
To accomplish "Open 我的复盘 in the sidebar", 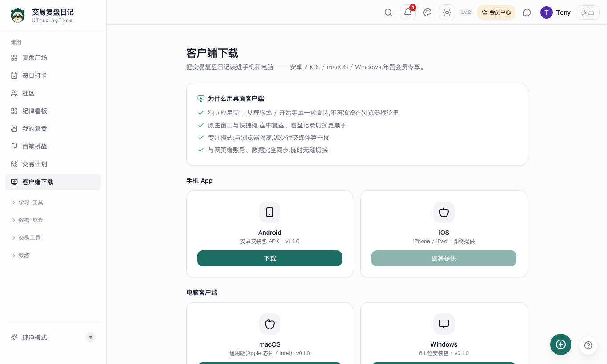I will click(53, 129).
